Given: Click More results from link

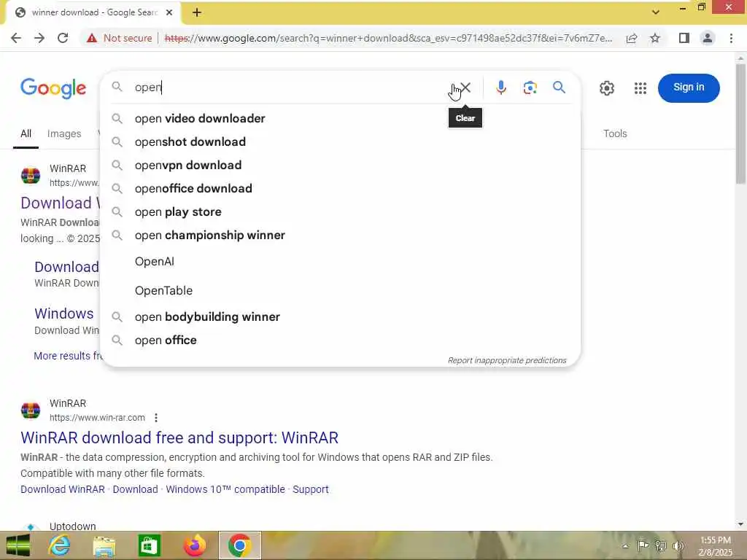Looking at the screenshot, I should tap(68, 356).
